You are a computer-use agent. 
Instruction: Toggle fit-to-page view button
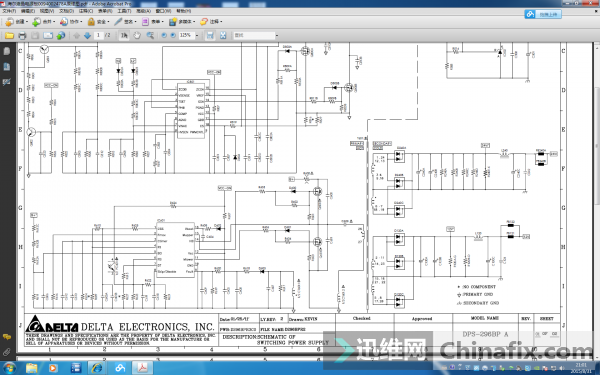(223, 36)
